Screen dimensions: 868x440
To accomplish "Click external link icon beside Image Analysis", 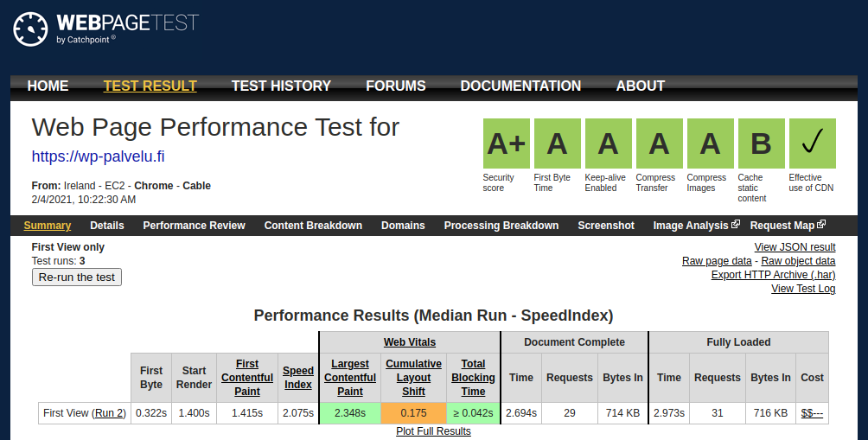I will point(736,224).
